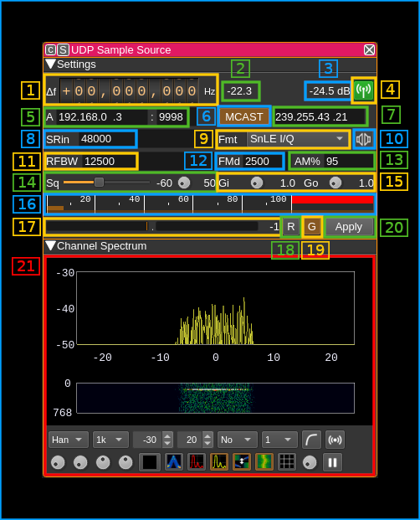This screenshot has height=520, width=420.
Task: Toggle the yellow current spectrum trace icon
Action: click(219, 462)
